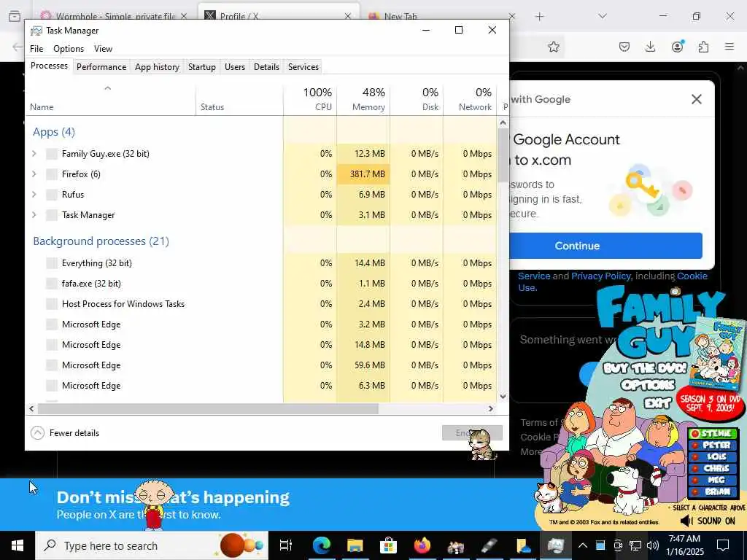This screenshot has height=560, width=747.
Task: Click the network tray icon
Action: (635, 545)
